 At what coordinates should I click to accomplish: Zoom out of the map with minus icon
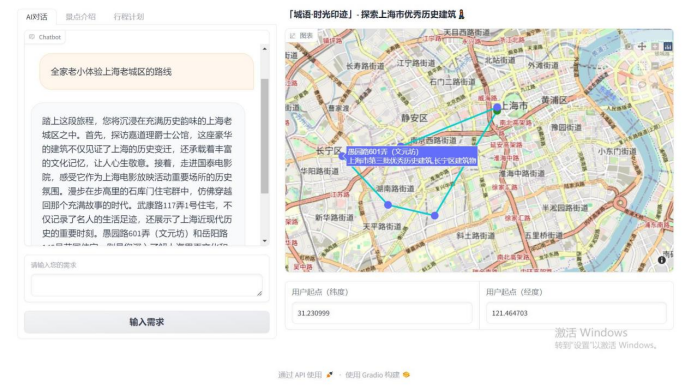(x=655, y=66)
